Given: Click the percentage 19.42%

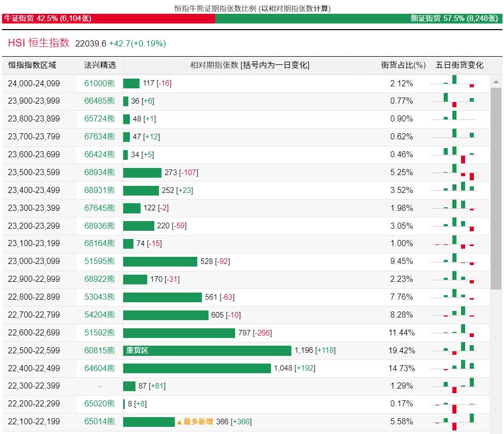Looking at the screenshot, I should [402, 351].
